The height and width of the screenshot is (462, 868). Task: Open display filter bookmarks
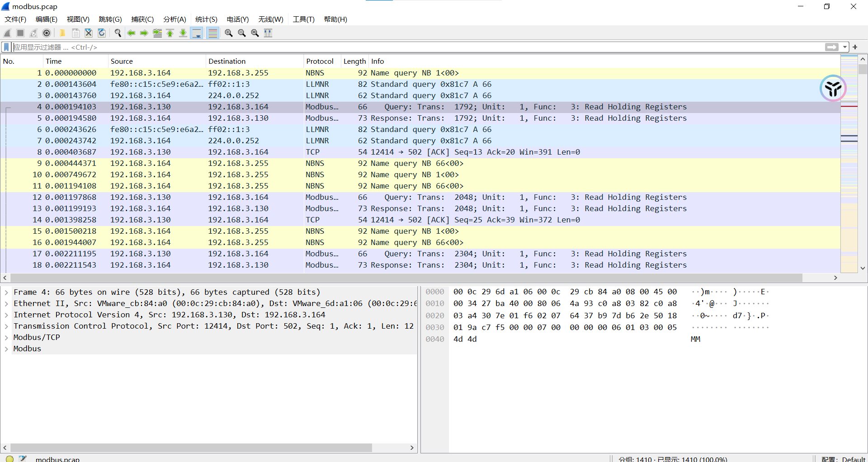(6, 47)
